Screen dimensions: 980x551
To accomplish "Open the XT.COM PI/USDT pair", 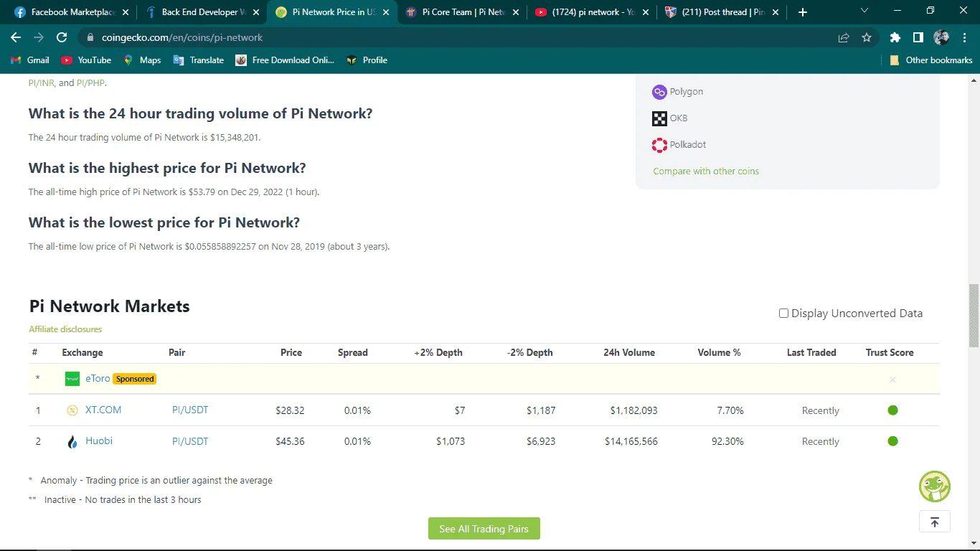I will [190, 410].
